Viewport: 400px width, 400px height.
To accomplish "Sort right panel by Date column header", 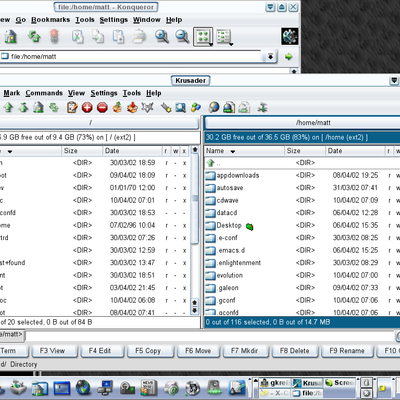I will (355, 151).
